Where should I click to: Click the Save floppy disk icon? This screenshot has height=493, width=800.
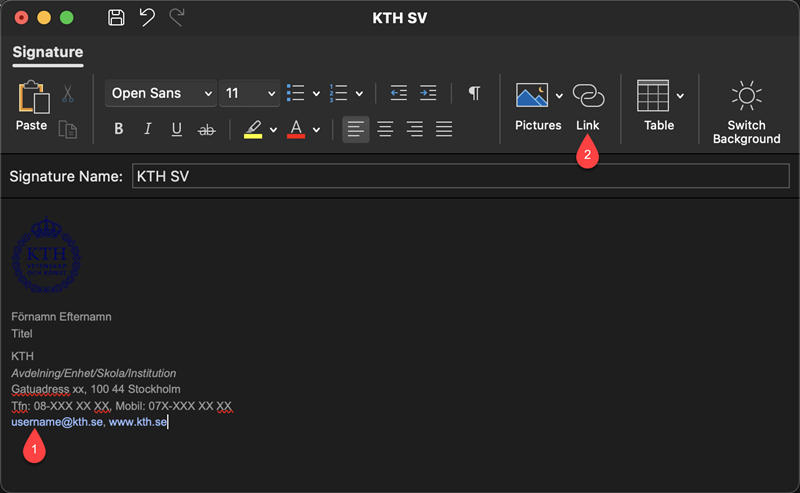point(116,18)
